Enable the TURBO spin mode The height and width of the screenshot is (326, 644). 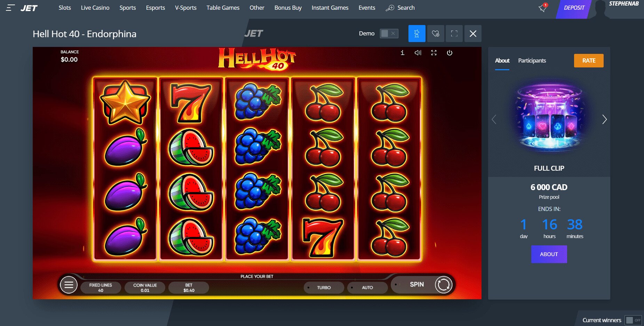(324, 288)
